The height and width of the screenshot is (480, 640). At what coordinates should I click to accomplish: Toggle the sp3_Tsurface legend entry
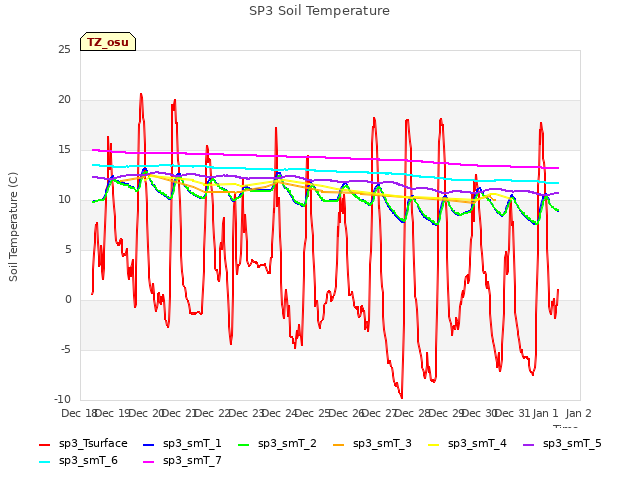coord(83,443)
